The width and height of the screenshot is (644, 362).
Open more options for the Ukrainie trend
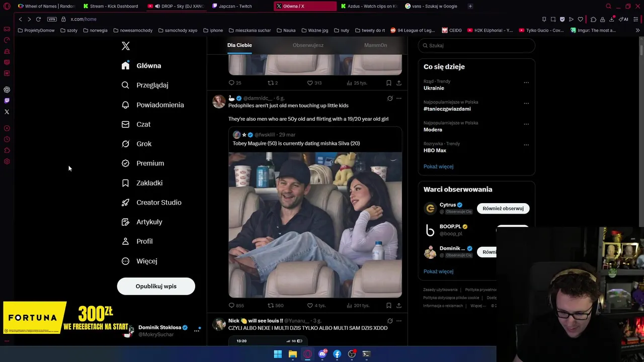(x=526, y=82)
